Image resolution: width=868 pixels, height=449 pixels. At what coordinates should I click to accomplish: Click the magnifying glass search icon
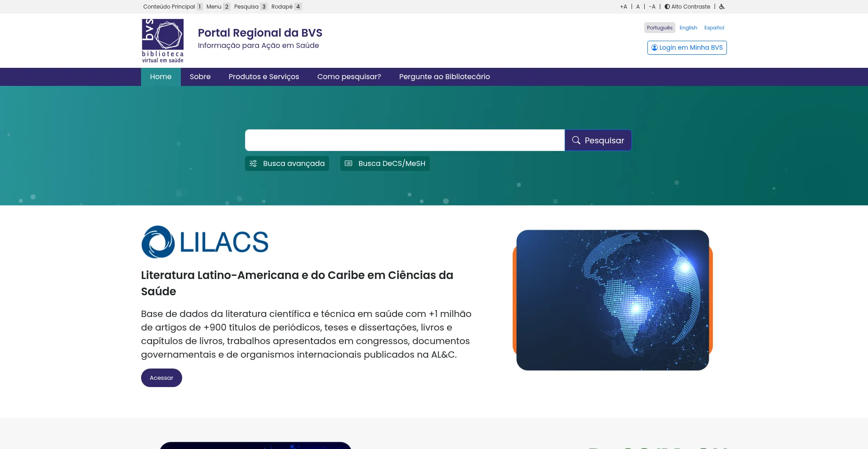tap(576, 140)
